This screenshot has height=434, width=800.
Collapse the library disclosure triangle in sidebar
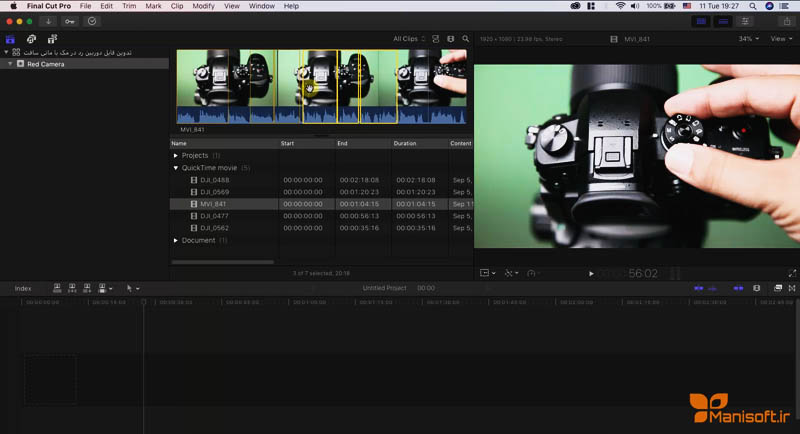pos(6,52)
